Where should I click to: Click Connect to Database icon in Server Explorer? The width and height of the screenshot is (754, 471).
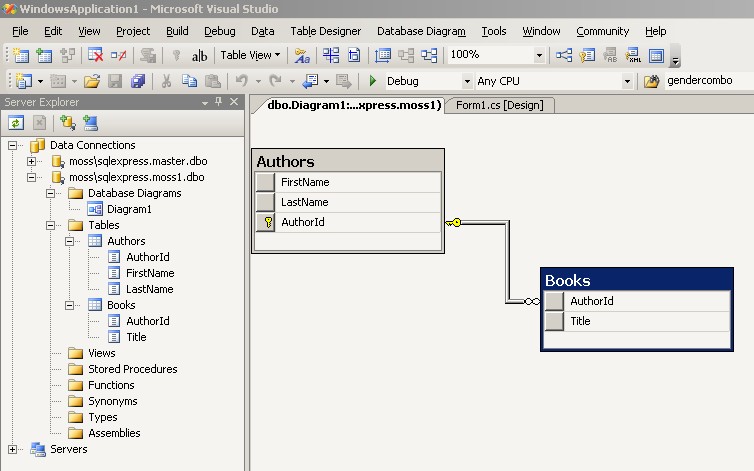[x=67, y=123]
